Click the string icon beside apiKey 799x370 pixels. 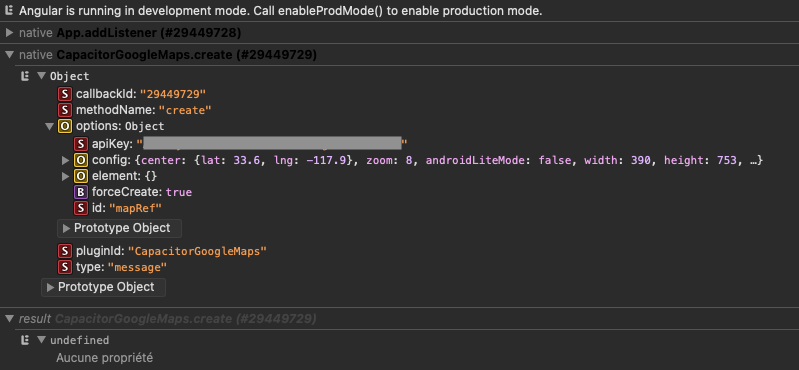(x=81, y=143)
